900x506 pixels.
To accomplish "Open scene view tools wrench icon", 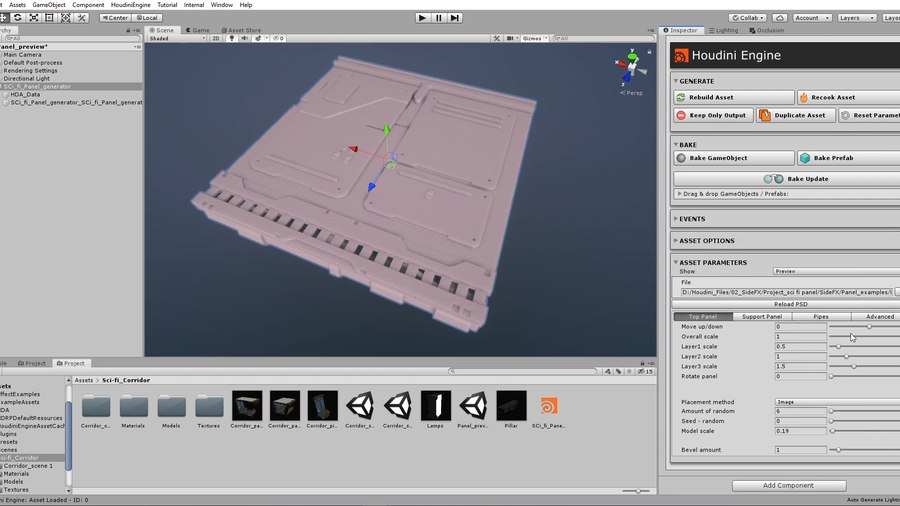I will tap(496, 38).
